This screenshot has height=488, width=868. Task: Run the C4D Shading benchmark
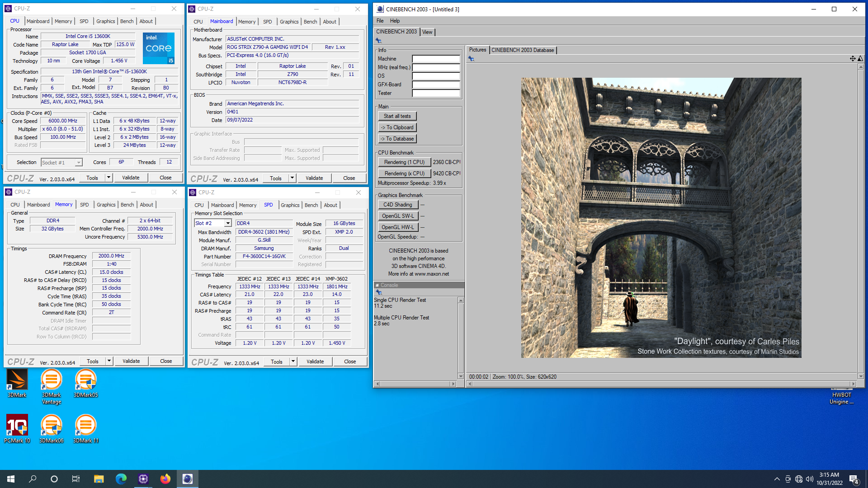[x=398, y=205]
